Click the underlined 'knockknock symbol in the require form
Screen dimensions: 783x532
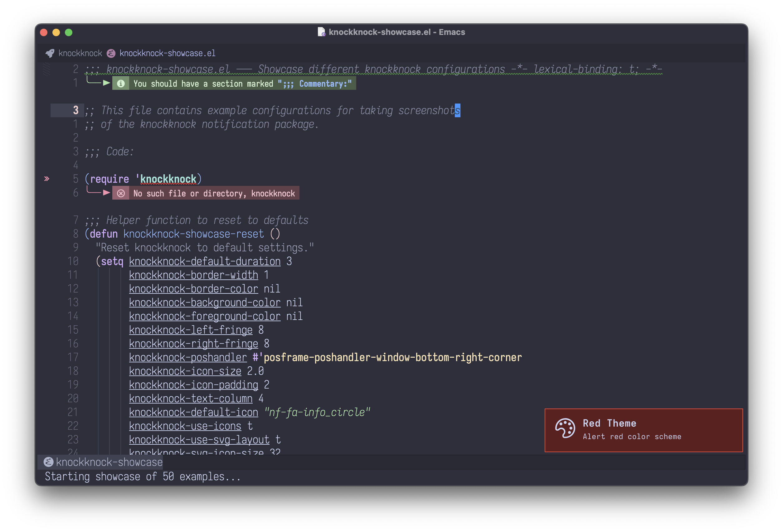click(168, 179)
